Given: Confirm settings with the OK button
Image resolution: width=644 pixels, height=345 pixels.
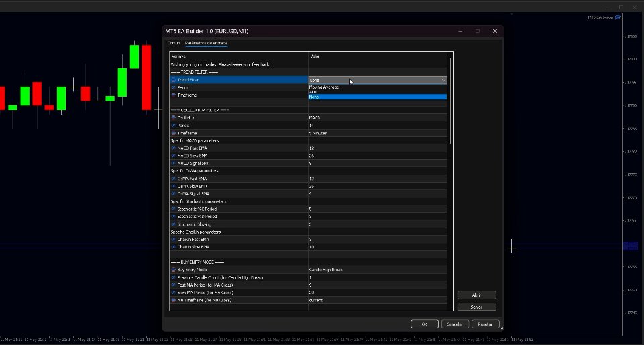Looking at the screenshot, I should [x=424, y=324].
